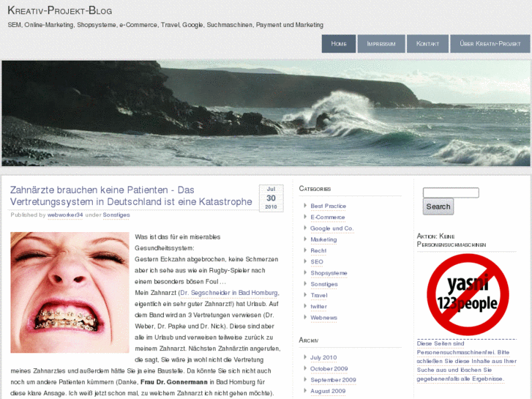Viewport: 532px width, 399px height.
Task: Open Best Practice category
Action: point(328,206)
